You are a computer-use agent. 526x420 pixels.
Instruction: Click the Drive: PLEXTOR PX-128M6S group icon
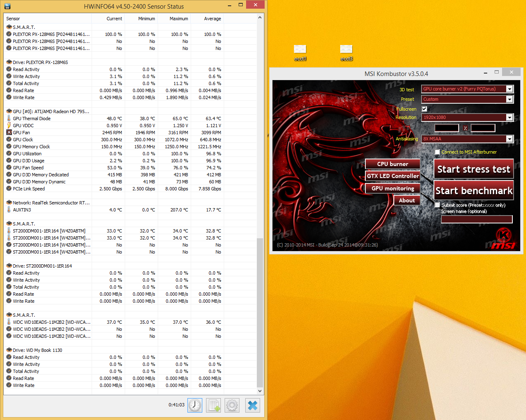click(x=9, y=62)
